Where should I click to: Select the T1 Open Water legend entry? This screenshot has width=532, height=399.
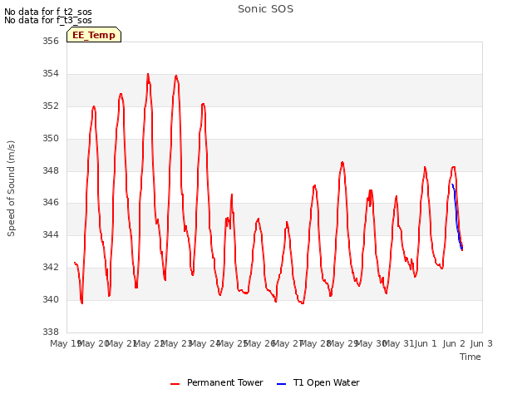click(x=318, y=382)
